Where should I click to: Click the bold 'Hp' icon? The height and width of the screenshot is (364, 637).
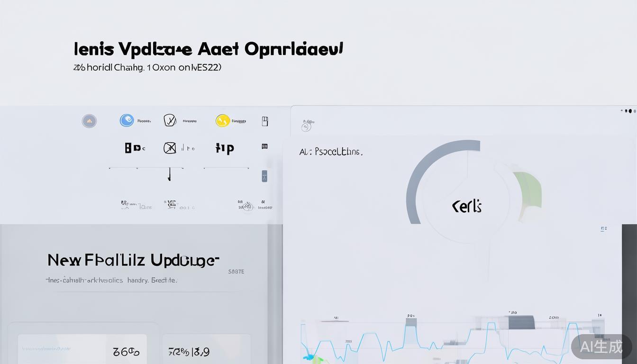225,148
